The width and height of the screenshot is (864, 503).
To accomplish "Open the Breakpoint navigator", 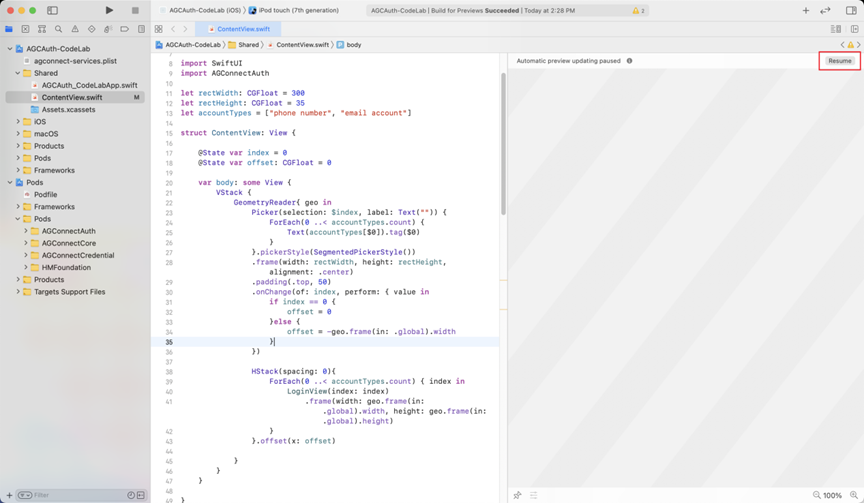I will [x=125, y=29].
